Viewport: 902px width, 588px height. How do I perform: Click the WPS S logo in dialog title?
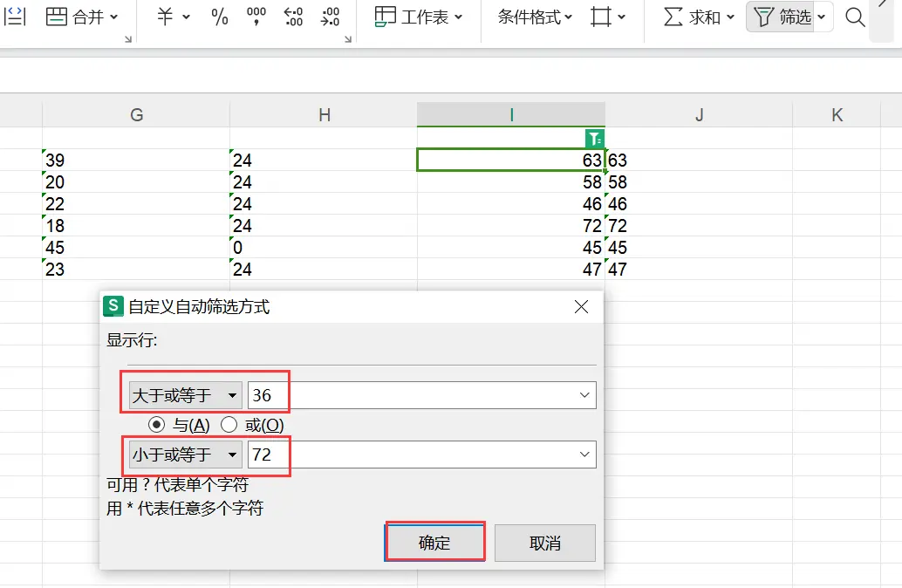coord(113,306)
